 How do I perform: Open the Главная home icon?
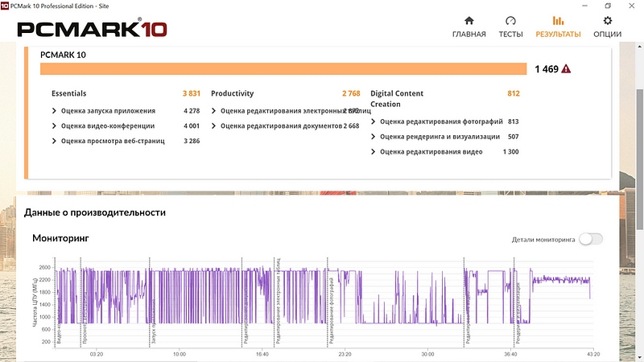469,21
